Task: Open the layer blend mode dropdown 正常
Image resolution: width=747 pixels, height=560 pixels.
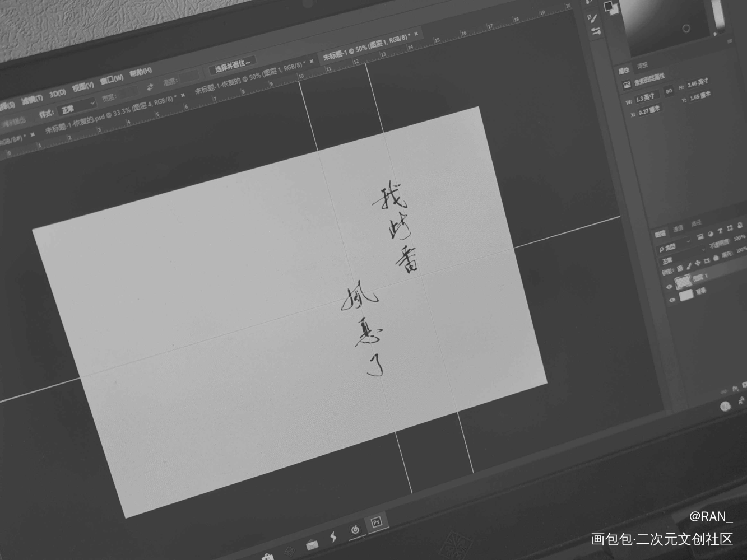Action: pos(667,261)
